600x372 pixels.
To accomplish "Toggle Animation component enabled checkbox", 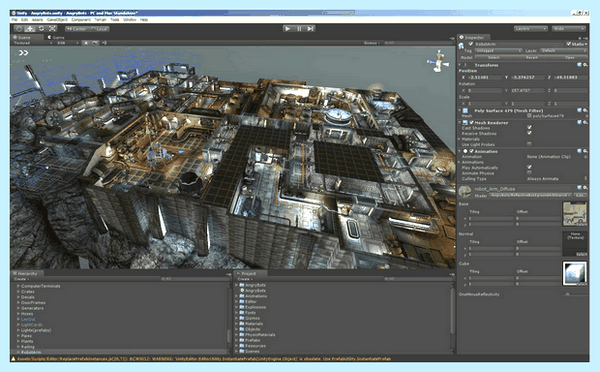I will [x=471, y=151].
